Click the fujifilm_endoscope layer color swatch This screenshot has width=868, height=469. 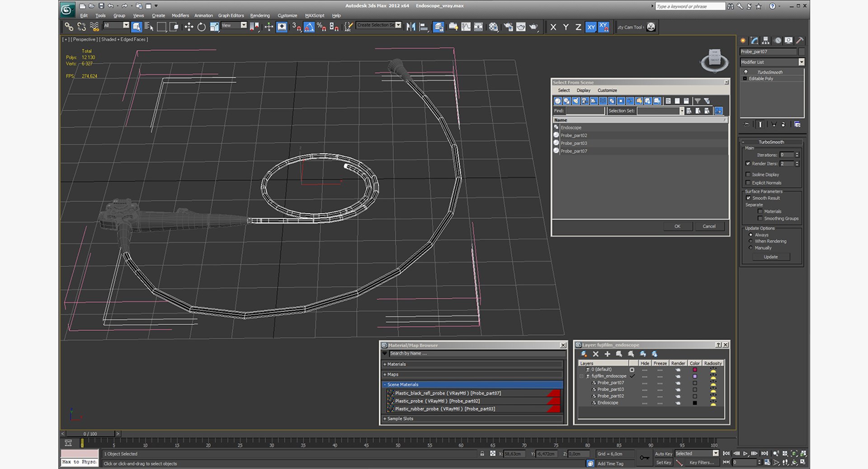click(x=694, y=376)
